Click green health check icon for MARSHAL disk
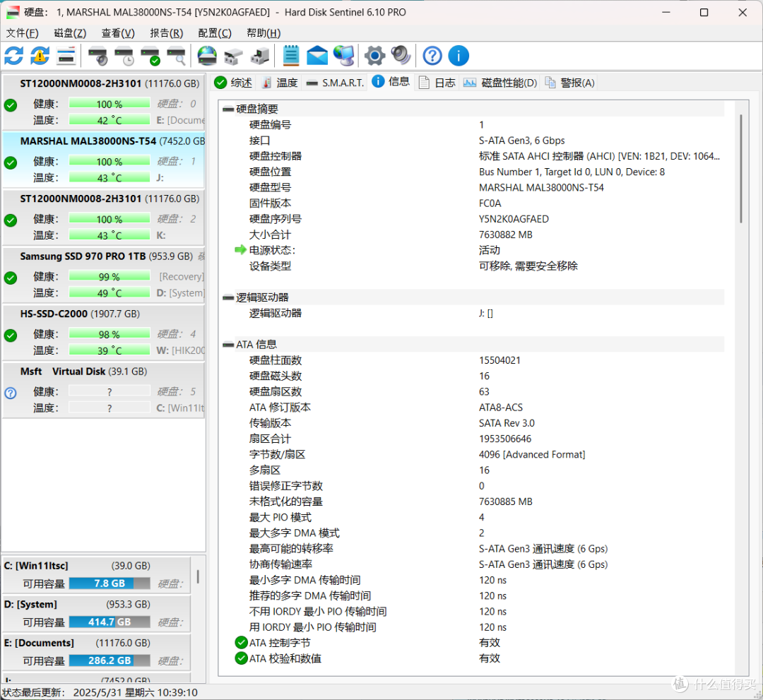The width and height of the screenshot is (763, 700). 11,162
